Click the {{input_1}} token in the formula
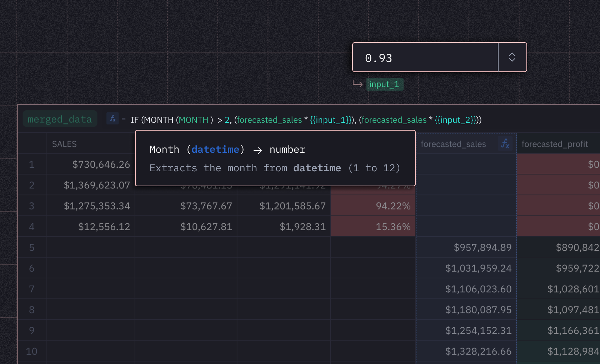Screen dimensions: 600x364 [330, 120]
